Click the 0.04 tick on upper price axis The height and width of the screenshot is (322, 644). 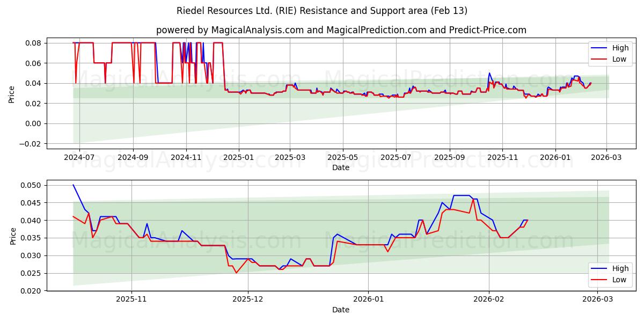34,83
